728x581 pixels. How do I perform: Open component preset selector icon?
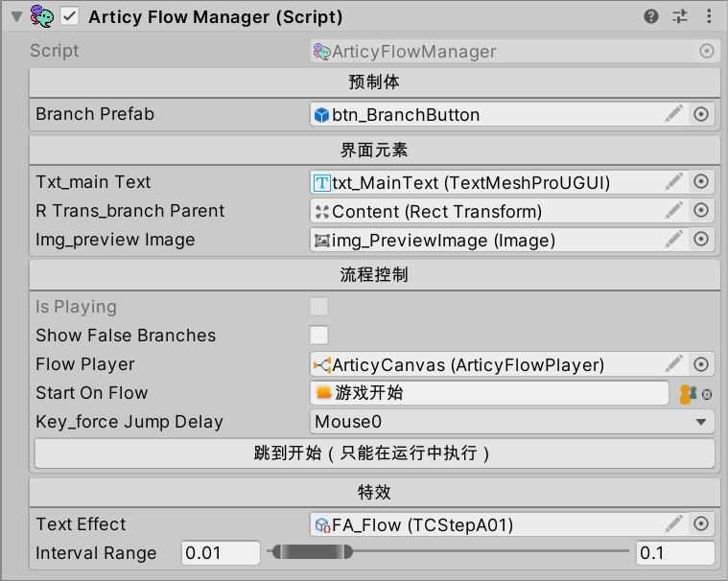pyautogui.click(x=680, y=16)
